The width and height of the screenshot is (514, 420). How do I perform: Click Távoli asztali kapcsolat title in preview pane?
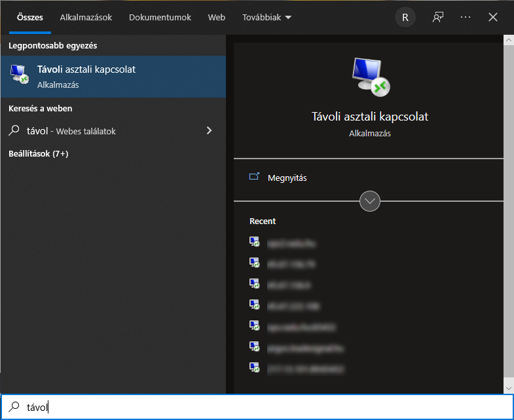pos(370,117)
